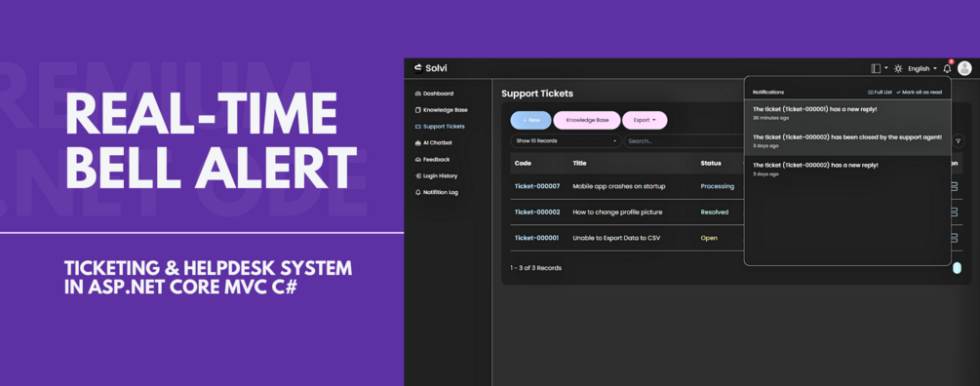Viewport: 980px width, 386px height.
Task: Click the Processing status cell
Action: click(717, 186)
